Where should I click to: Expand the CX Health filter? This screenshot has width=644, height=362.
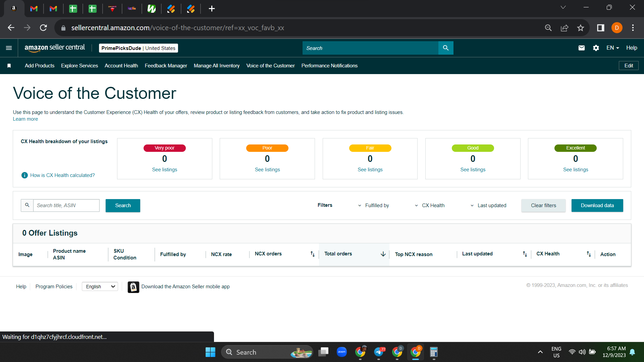(x=430, y=205)
